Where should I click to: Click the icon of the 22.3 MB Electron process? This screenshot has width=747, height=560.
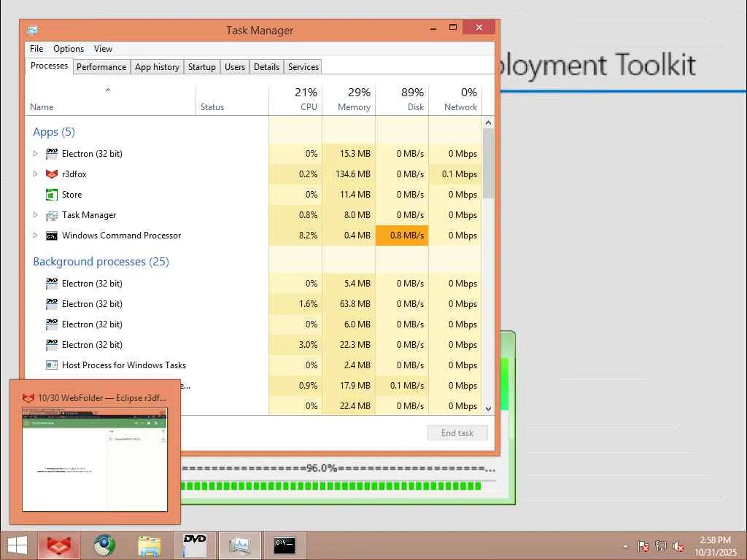point(52,345)
